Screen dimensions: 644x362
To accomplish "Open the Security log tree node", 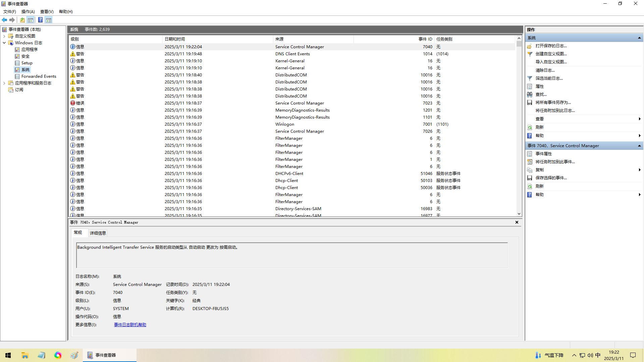I will pyautogui.click(x=25, y=56).
